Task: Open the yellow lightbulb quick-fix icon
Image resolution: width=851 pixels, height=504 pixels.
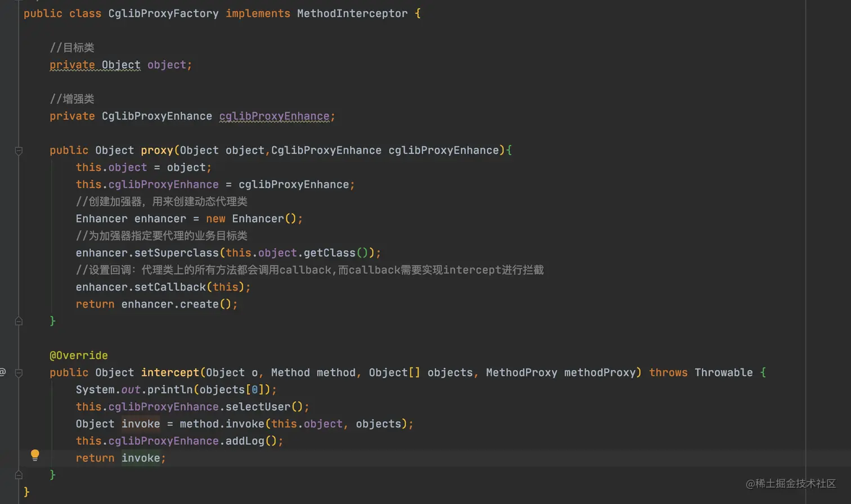Action: [x=35, y=455]
